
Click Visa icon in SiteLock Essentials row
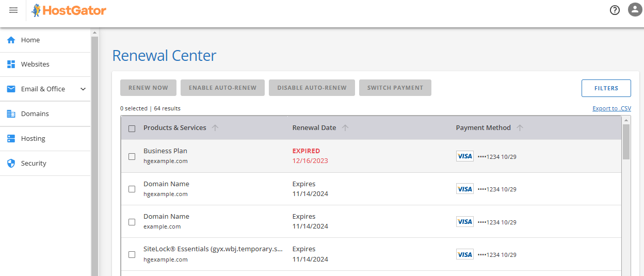(x=465, y=254)
